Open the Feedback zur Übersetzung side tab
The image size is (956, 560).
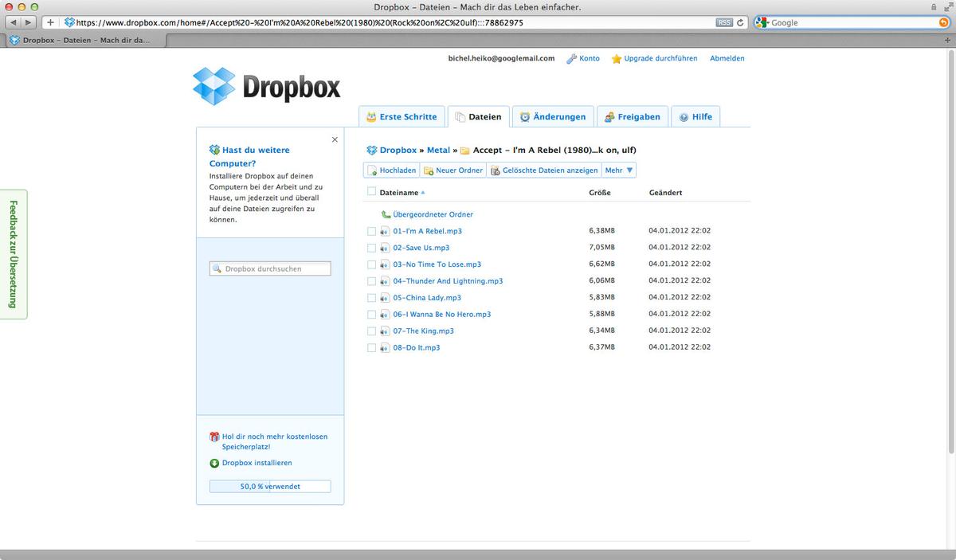pyautogui.click(x=14, y=254)
